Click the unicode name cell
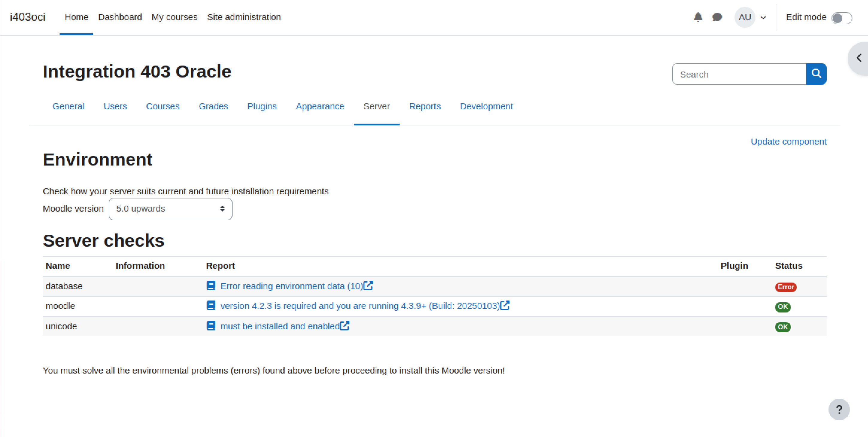The height and width of the screenshot is (437, 868). 61,326
